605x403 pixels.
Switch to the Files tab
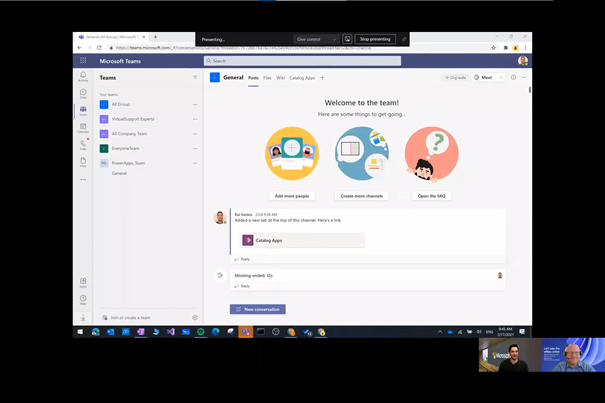267,78
